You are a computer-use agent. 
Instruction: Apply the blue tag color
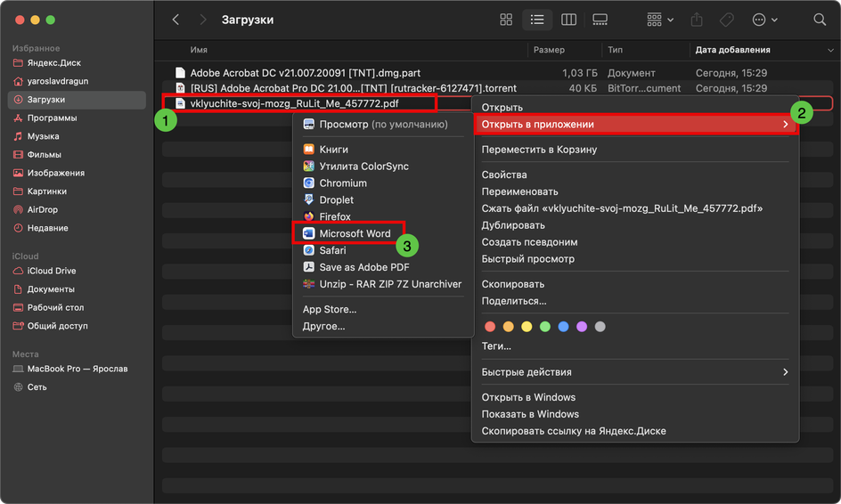point(563,327)
